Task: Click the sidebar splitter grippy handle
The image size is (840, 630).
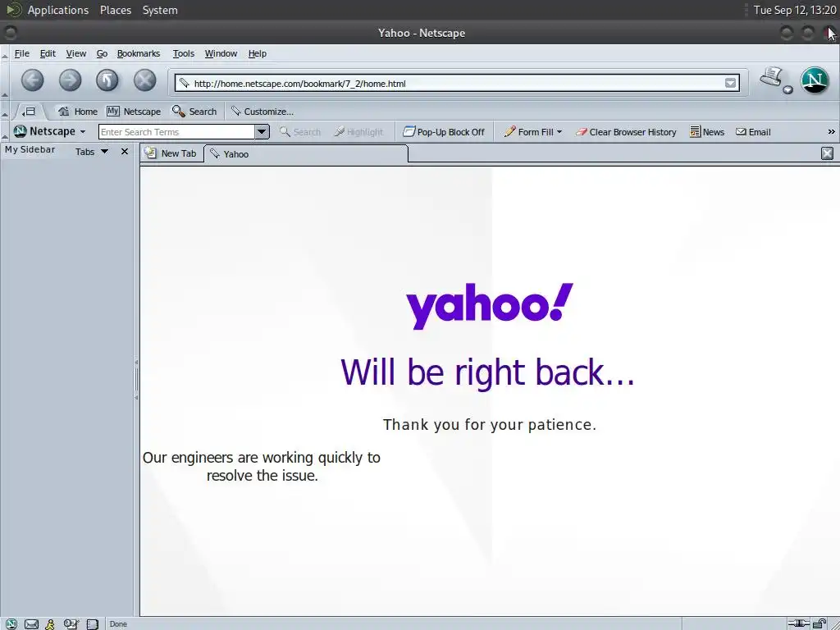Action: (x=136, y=380)
